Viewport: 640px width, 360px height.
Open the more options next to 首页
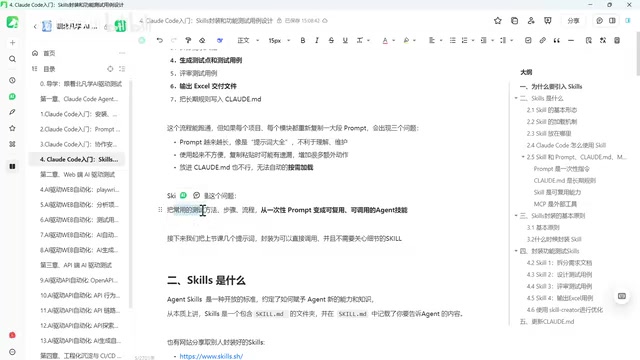tap(122, 53)
